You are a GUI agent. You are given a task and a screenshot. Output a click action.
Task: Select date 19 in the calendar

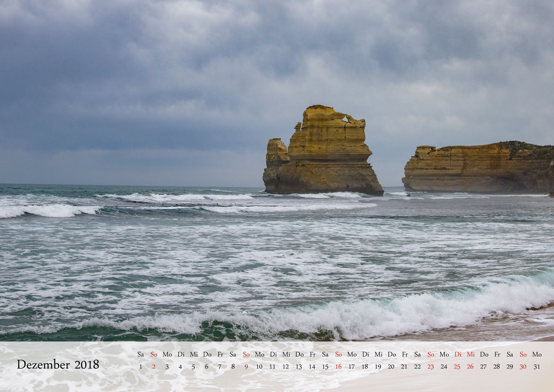coord(378,367)
